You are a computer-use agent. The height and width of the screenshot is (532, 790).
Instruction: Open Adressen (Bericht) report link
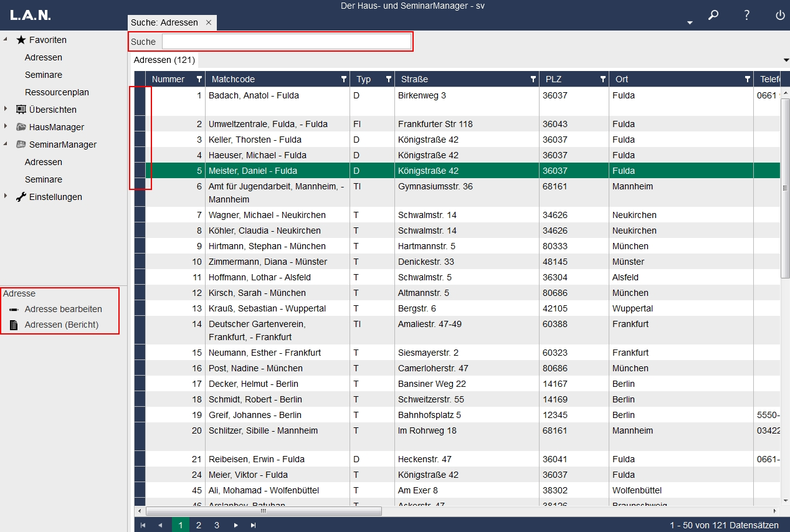coord(62,325)
